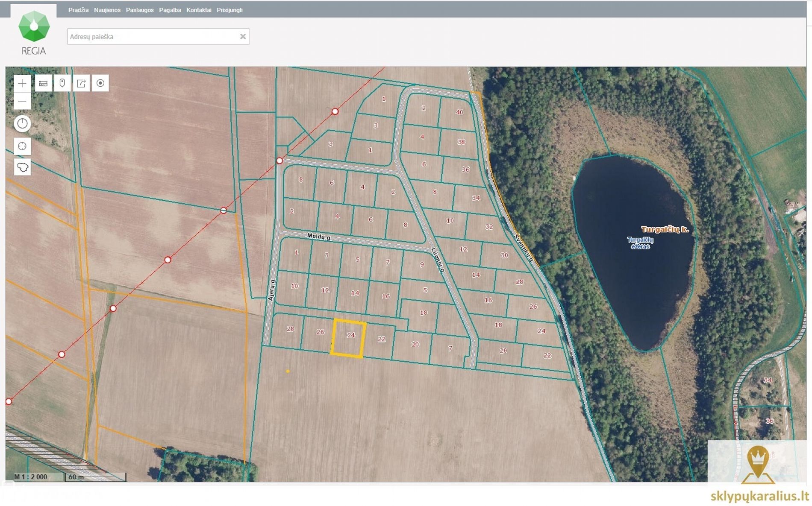This screenshot has height=506, width=812.
Task: Clear the address search field
Action: tap(243, 37)
